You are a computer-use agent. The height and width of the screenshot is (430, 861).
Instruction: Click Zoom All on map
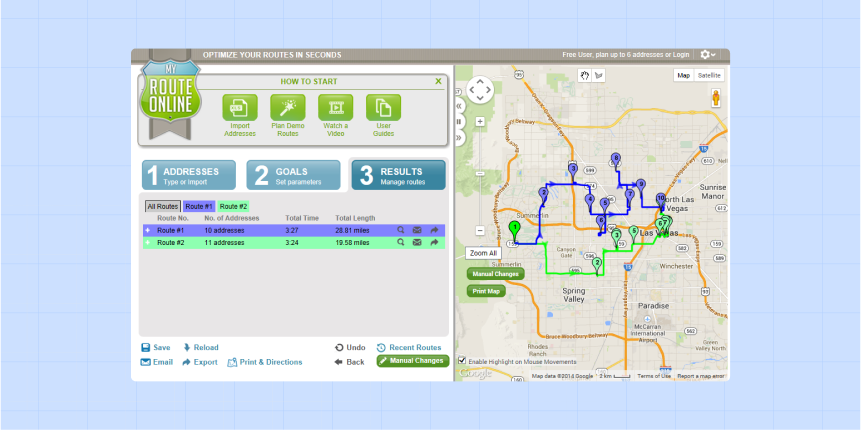(x=483, y=254)
